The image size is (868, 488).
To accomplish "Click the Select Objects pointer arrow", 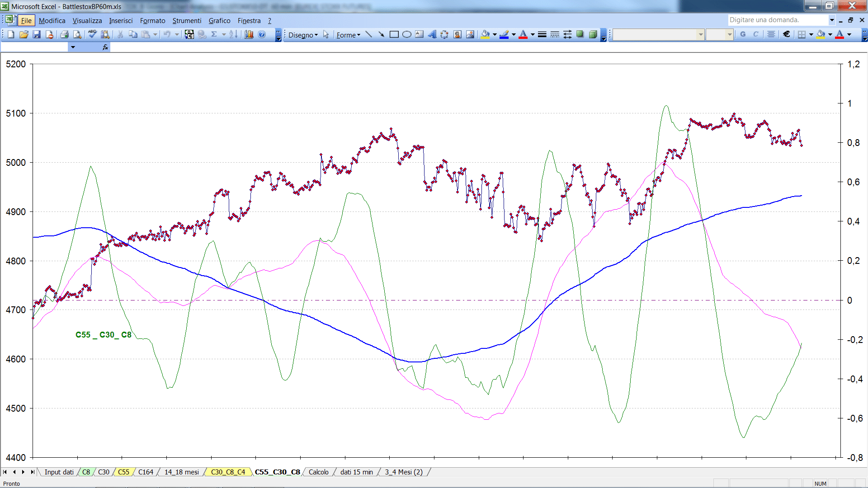I will 326,34.
